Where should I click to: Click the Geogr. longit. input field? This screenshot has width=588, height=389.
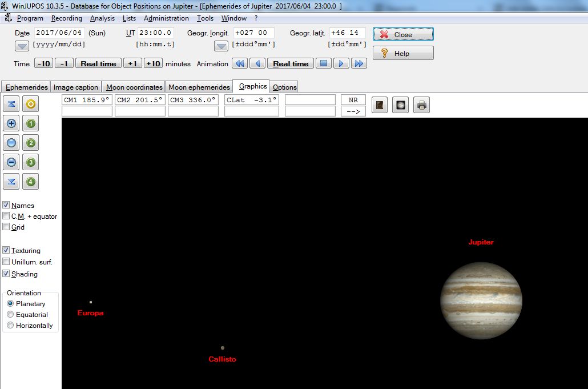[253, 33]
